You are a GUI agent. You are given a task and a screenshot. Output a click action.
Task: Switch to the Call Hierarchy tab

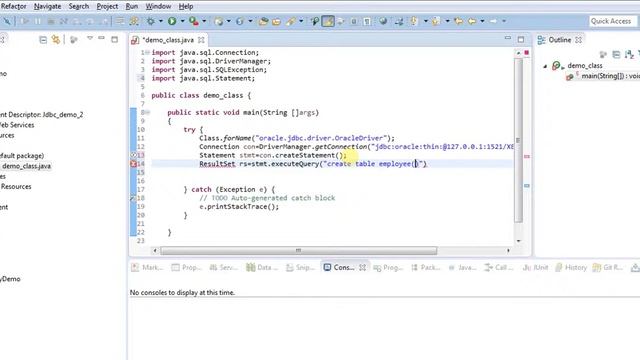(x=499, y=268)
